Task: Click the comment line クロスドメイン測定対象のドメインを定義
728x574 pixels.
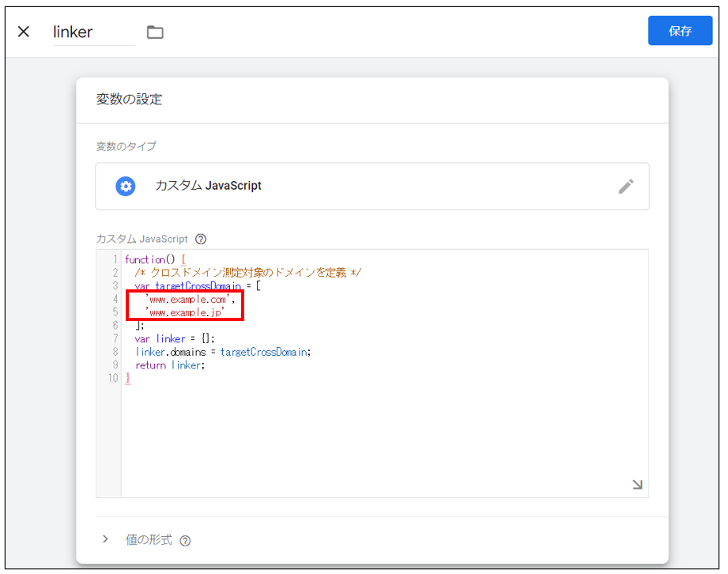Action: point(248,273)
